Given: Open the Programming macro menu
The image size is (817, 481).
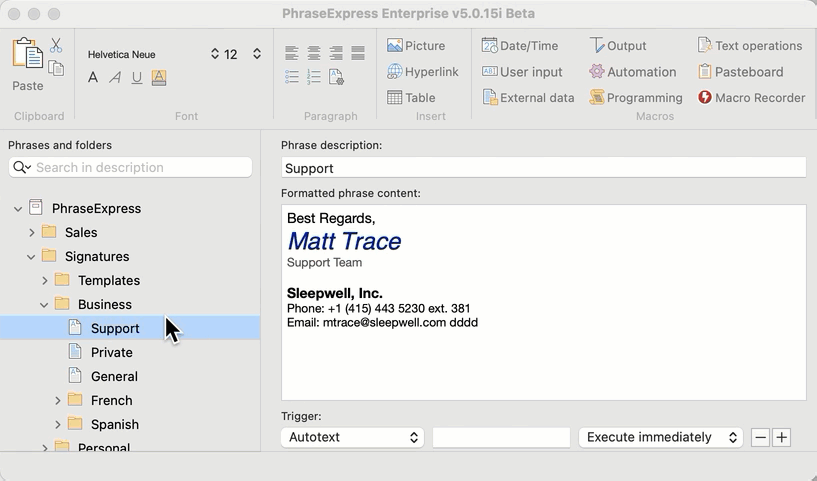Looking at the screenshot, I should [636, 97].
